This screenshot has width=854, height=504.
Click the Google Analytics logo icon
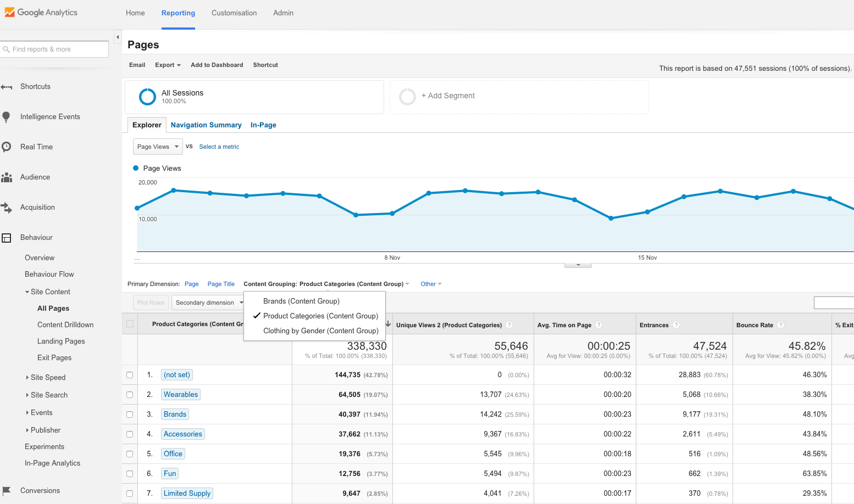pos(9,12)
